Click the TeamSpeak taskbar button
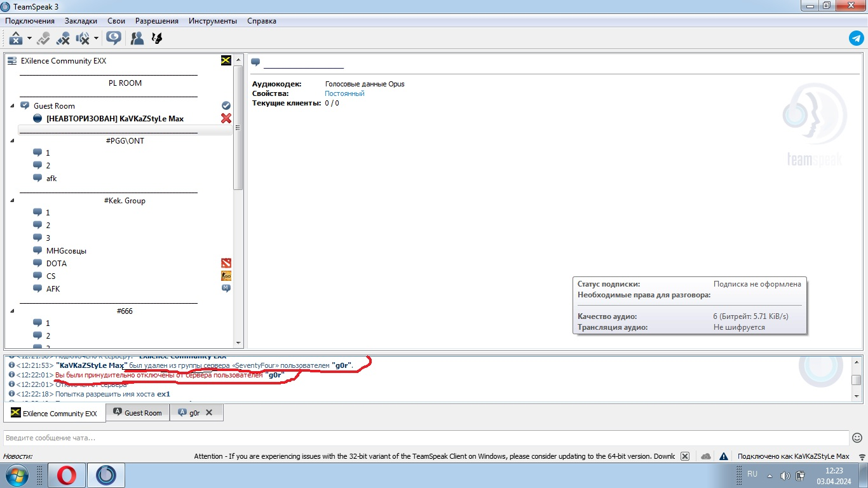The width and height of the screenshot is (868, 488). tap(106, 475)
